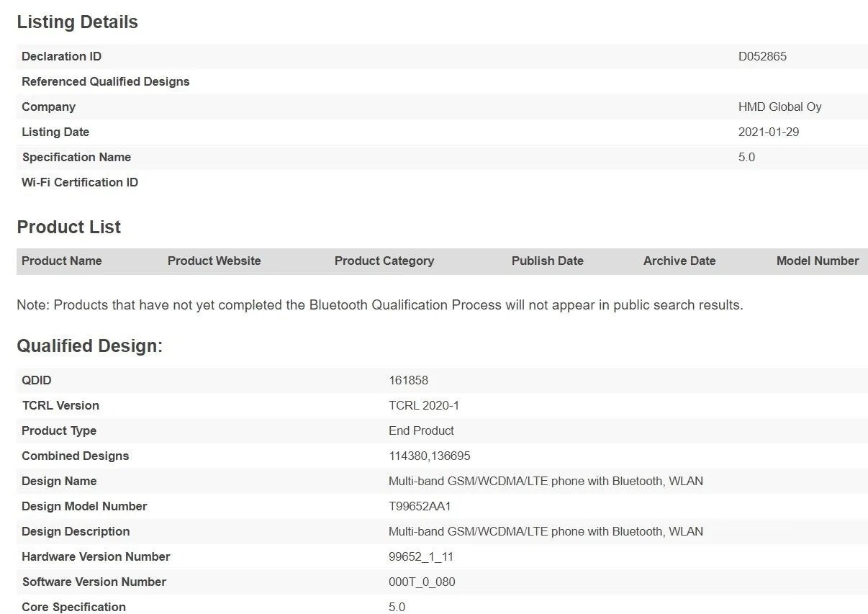Image resolution: width=868 pixels, height=614 pixels.
Task: Click the Product Name column header
Action: (62, 261)
